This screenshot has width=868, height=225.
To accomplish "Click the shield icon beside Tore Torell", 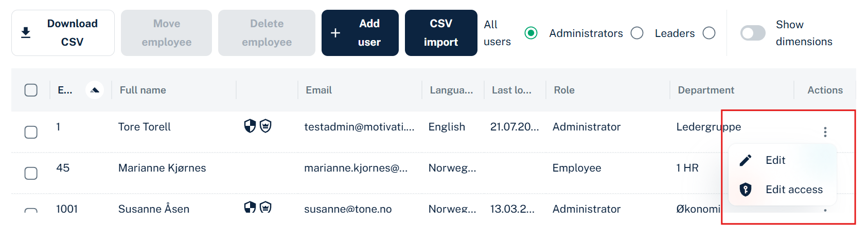I will [250, 126].
